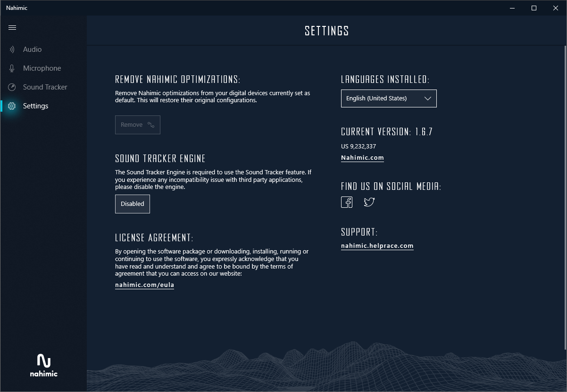Click the Settings page heading

(x=327, y=31)
